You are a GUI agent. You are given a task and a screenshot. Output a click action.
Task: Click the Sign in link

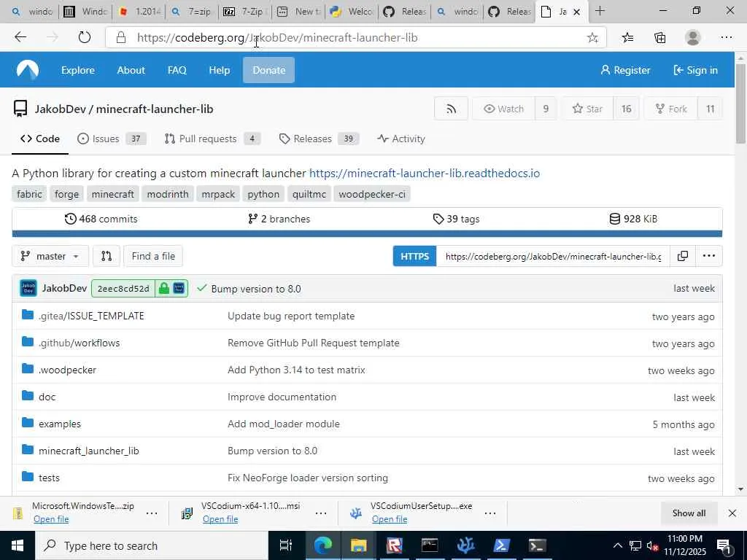[695, 70]
